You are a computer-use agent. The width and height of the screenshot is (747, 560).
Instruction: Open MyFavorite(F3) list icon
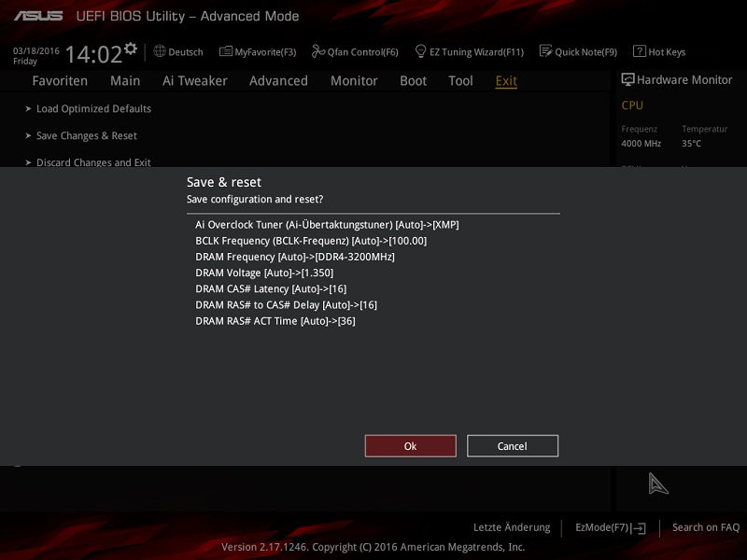[x=226, y=51]
